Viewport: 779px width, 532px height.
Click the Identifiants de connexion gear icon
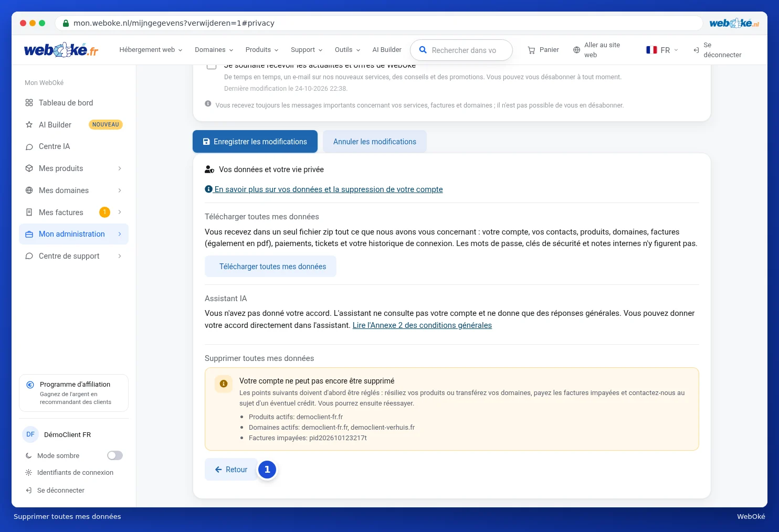(29, 473)
